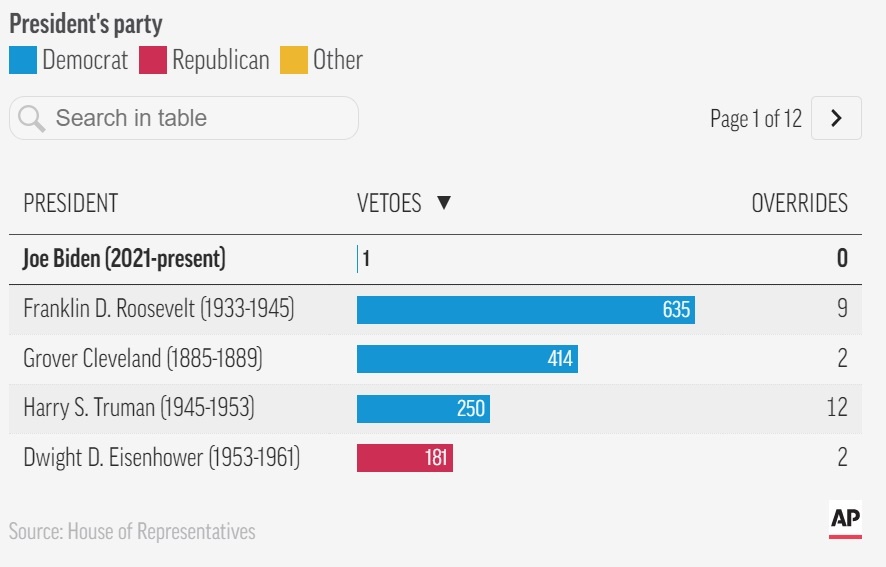Click the AP logo
This screenshot has height=567, width=886.
tap(845, 520)
